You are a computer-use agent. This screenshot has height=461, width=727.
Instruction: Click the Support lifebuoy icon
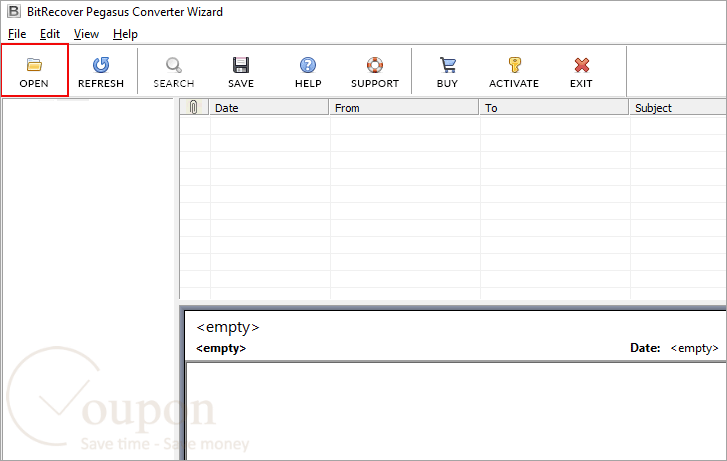tap(375, 65)
